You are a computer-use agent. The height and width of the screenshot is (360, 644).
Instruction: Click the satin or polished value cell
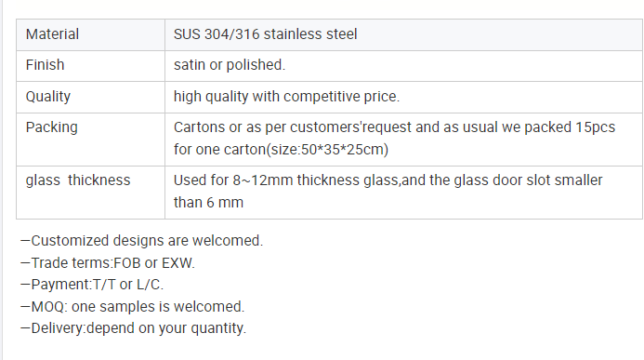pos(403,66)
